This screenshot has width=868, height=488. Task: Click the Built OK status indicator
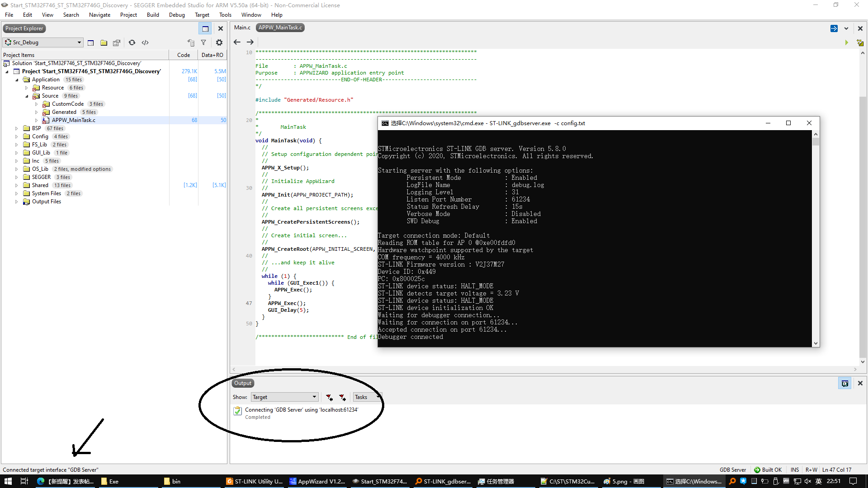768,470
